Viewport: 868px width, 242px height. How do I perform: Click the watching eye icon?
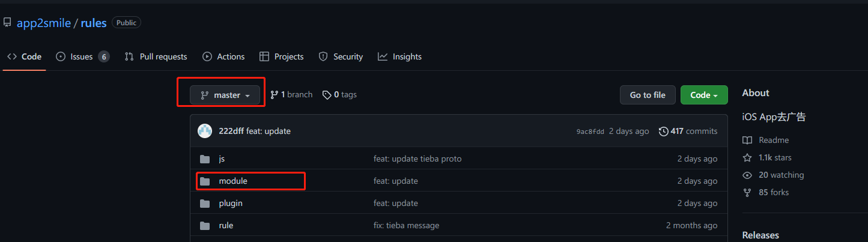pyautogui.click(x=747, y=175)
